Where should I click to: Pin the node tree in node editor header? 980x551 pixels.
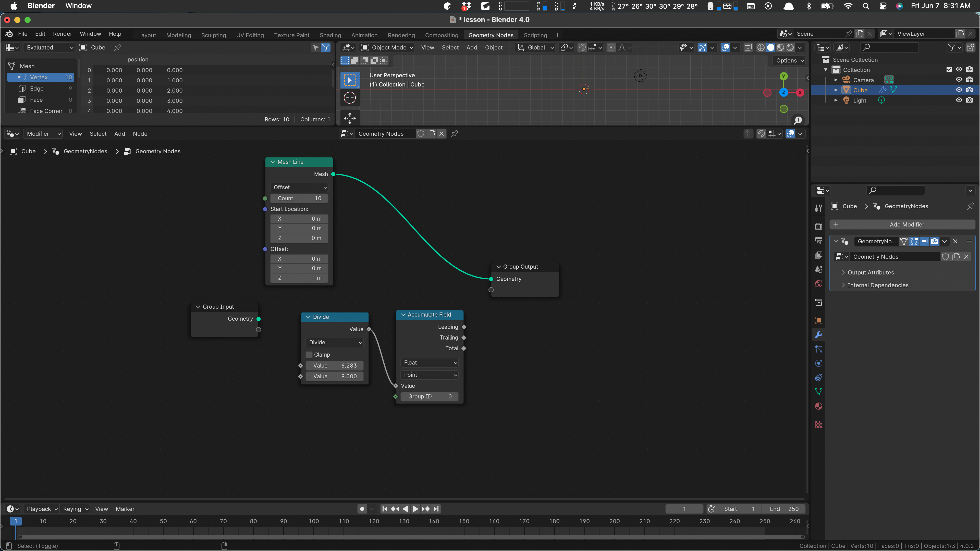pyautogui.click(x=455, y=133)
